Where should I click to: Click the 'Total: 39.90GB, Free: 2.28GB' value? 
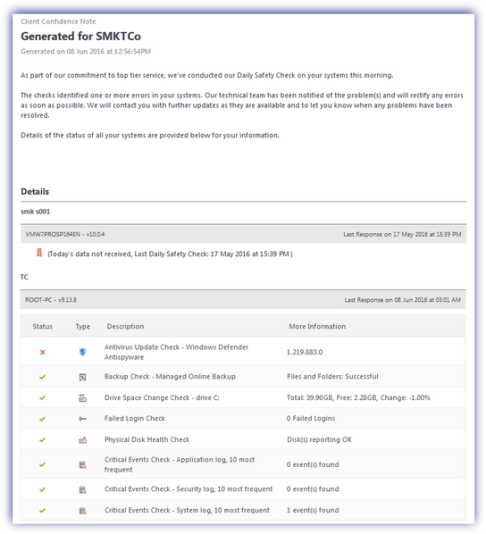359,398
